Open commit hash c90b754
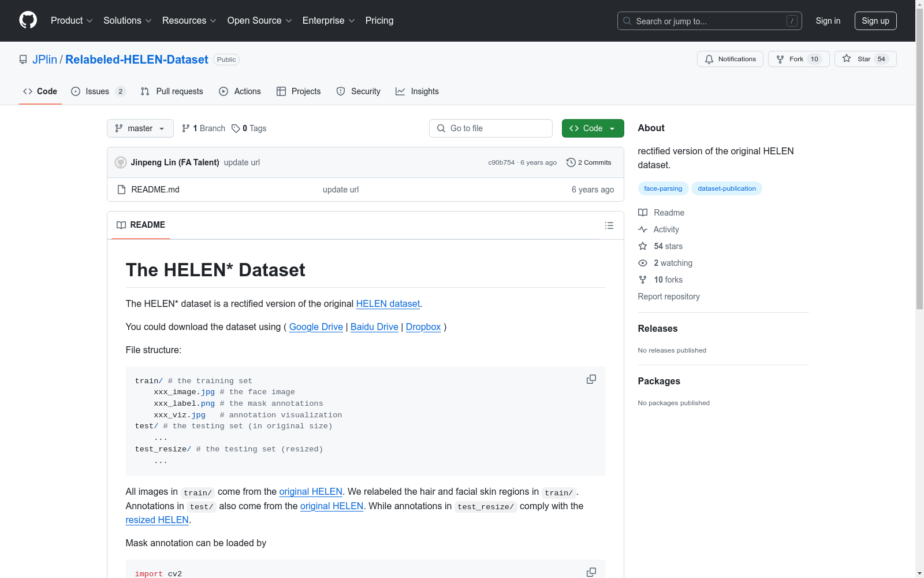 click(x=501, y=162)
